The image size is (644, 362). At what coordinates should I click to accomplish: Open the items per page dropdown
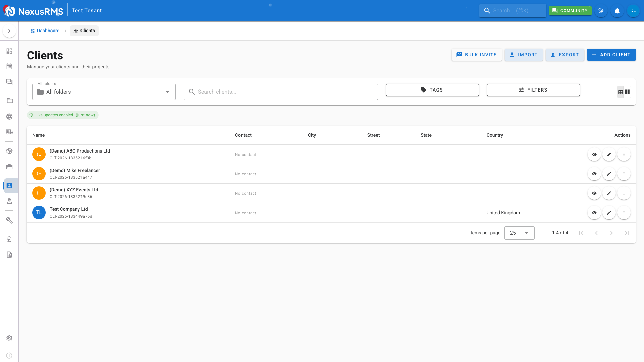point(519,233)
